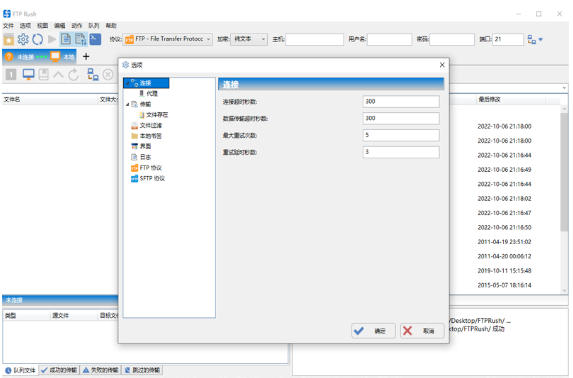Image resolution: width=573 pixels, height=378 pixels.
Task: Toggle the document with arrows icon
Action: pos(80,39)
